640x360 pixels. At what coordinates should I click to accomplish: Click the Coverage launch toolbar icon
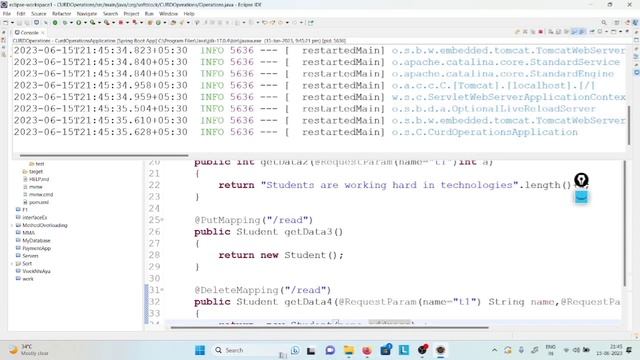(x=93, y=22)
